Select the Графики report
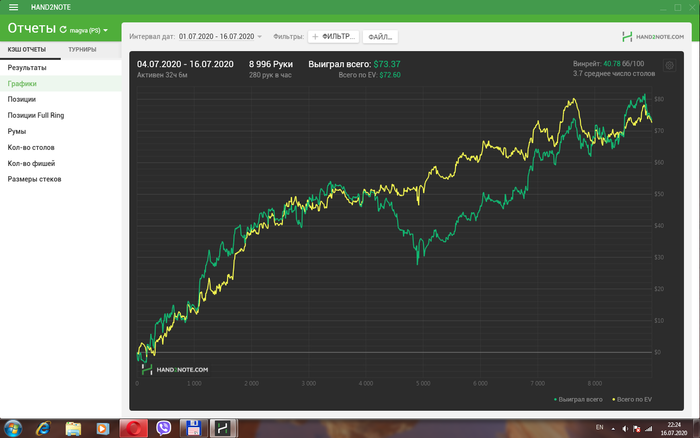Viewport: 700px width, 438px height. click(x=61, y=83)
